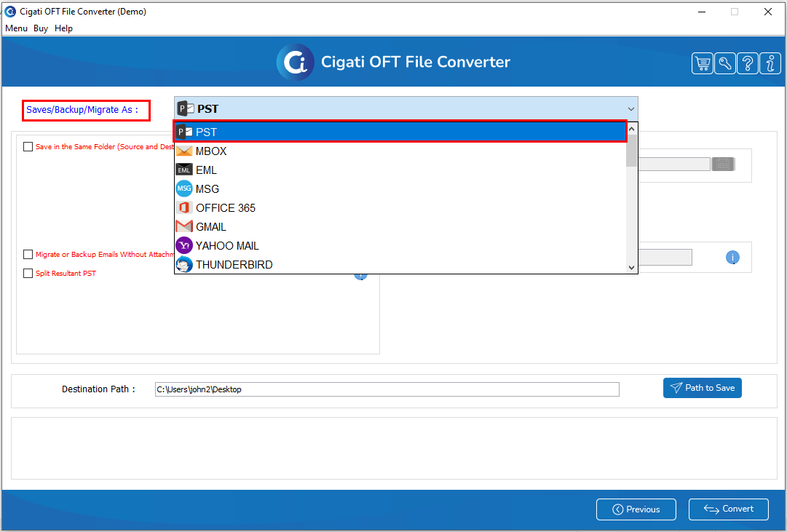Choose YAHOO MAIL option
787x532 pixels.
coord(400,246)
